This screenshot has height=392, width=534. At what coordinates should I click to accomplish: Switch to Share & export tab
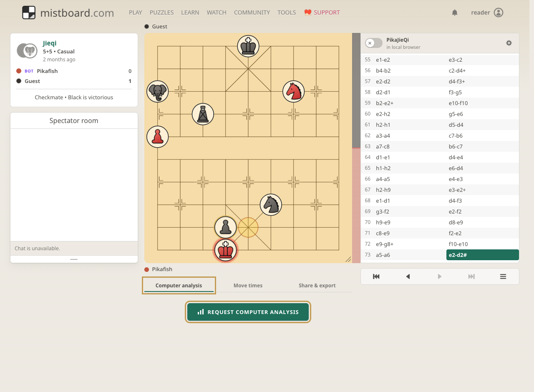point(317,286)
